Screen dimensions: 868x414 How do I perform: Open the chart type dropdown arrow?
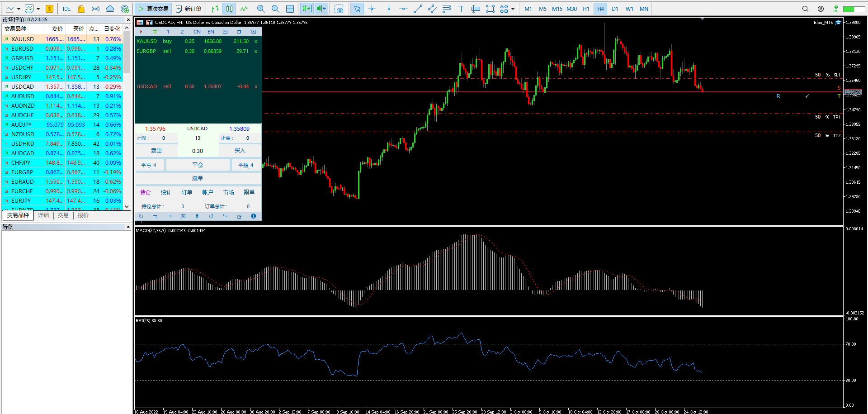tap(19, 9)
